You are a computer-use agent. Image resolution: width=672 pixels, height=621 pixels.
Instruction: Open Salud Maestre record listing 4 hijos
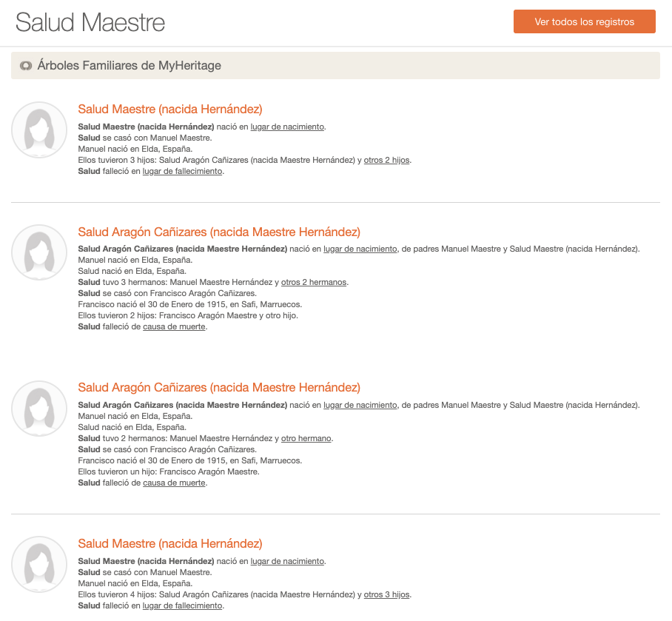(169, 544)
